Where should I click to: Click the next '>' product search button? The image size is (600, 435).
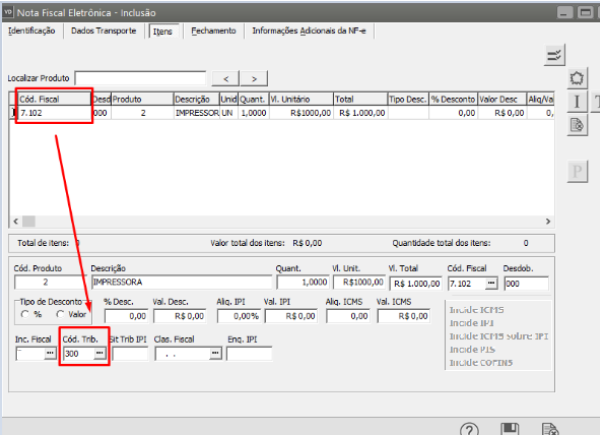click(x=255, y=78)
